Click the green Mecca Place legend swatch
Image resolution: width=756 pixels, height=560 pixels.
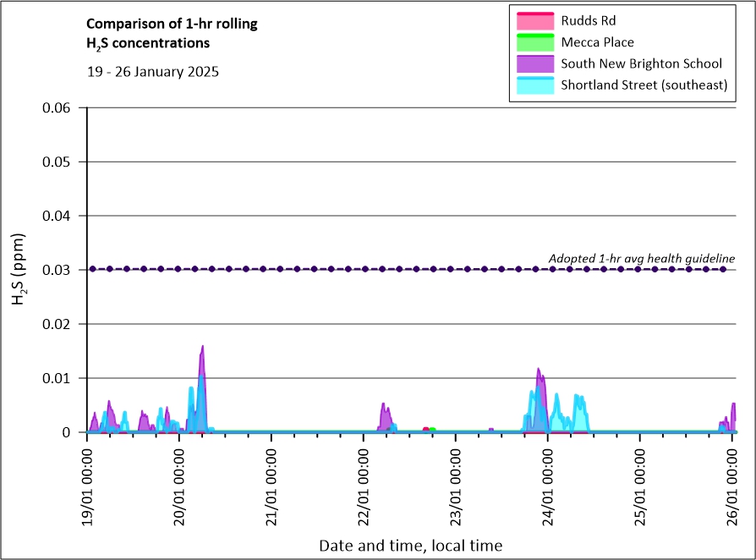(x=533, y=42)
